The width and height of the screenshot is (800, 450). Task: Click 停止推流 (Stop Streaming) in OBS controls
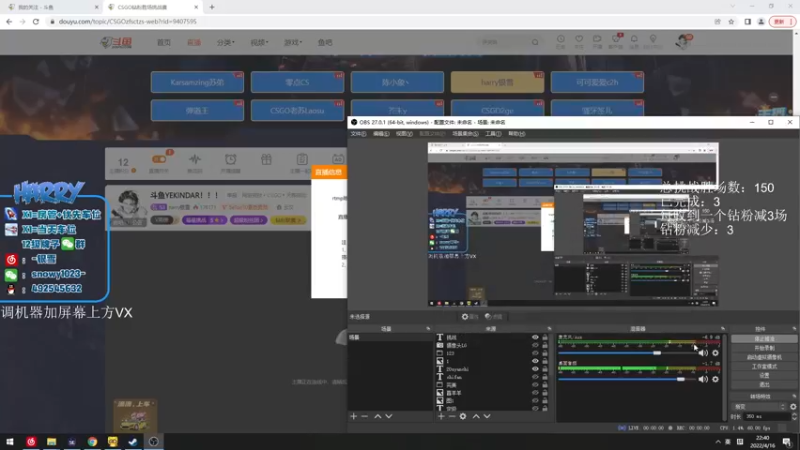point(764,339)
